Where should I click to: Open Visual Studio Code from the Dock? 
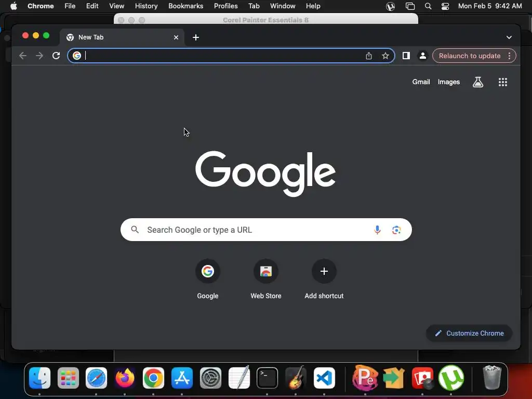pyautogui.click(x=324, y=378)
